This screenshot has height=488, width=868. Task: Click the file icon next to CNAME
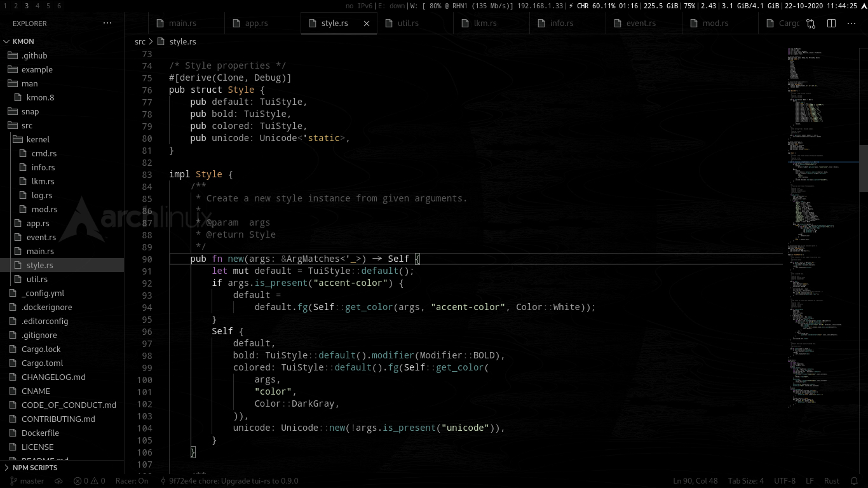13,391
